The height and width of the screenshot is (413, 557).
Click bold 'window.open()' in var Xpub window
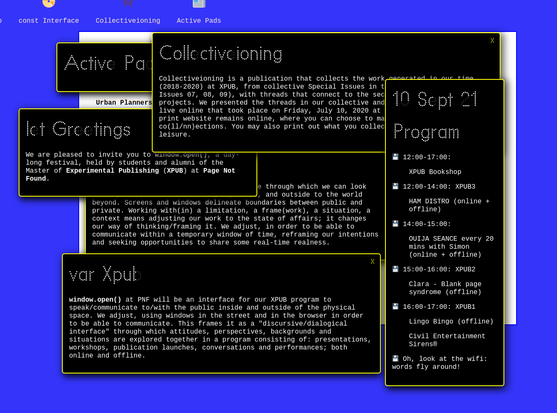point(95,299)
